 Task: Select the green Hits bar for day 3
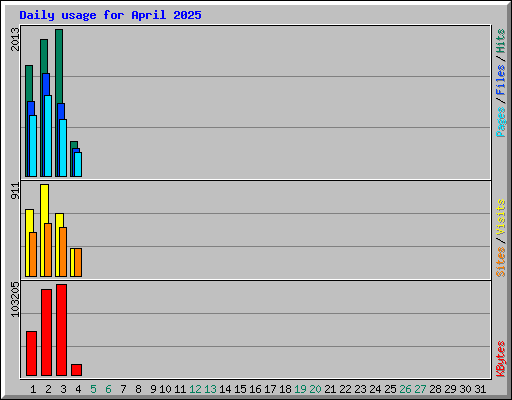(x=59, y=66)
